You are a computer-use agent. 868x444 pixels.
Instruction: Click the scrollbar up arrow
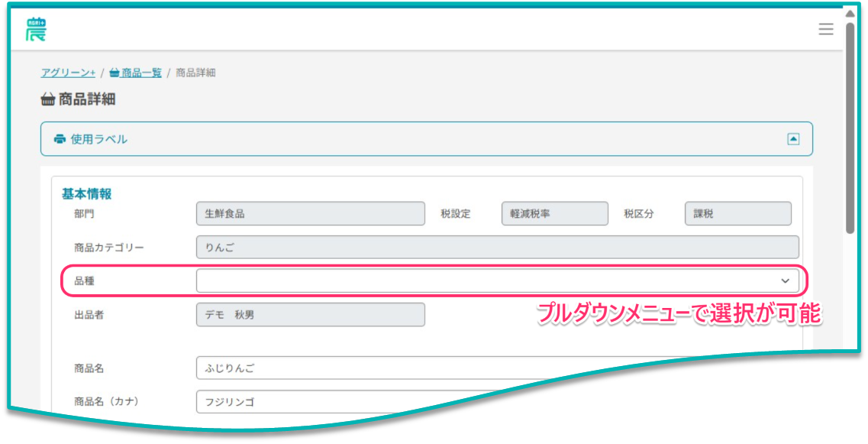(850, 14)
